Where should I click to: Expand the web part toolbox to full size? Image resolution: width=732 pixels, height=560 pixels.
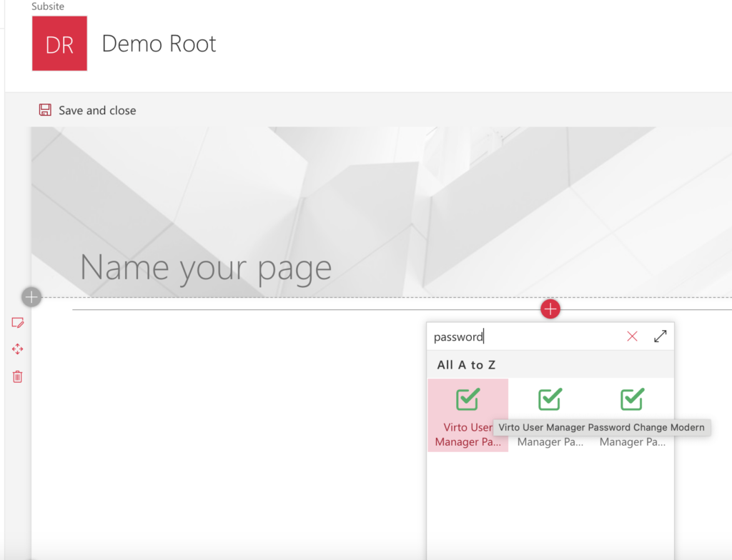[x=661, y=336]
